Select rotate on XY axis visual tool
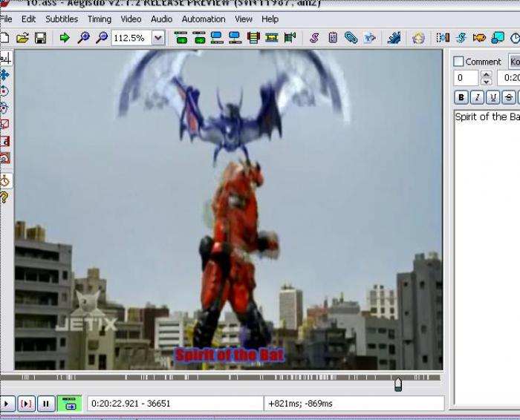The image size is (520, 420). [4, 108]
